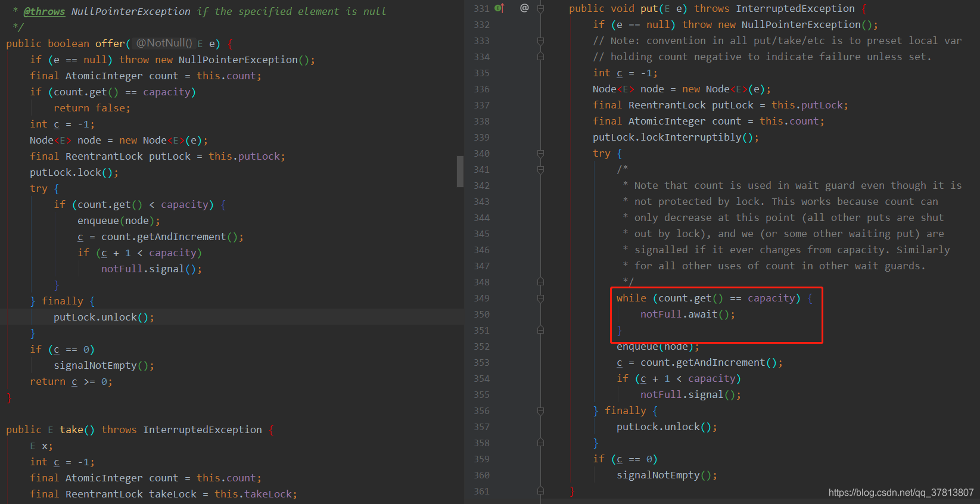
Task: Click the @NotNull() inlay hint in offer signature
Action: pos(164,43)
